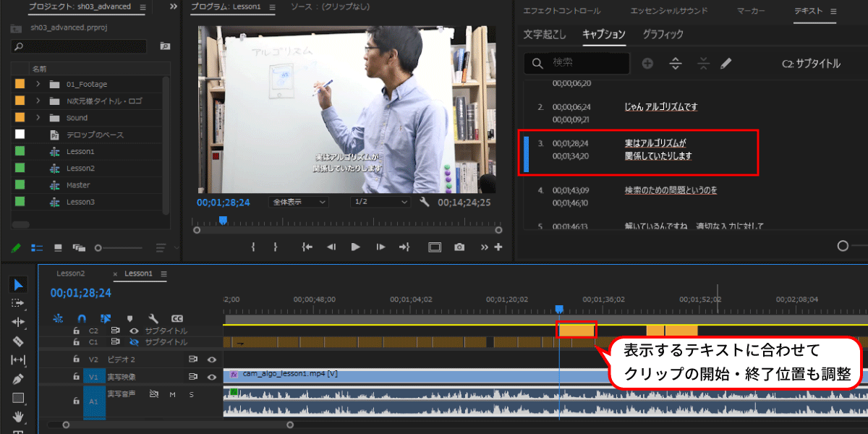The width and height of the screenshot is (868, 434).
Task: Click the pencil icon in the project panel
Action: coord(16,248)
